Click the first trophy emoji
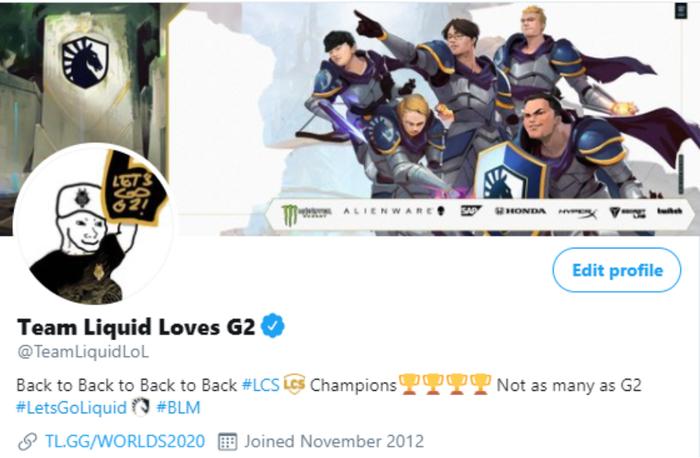The height and width of the screenshot is (458, 700). 409,384
